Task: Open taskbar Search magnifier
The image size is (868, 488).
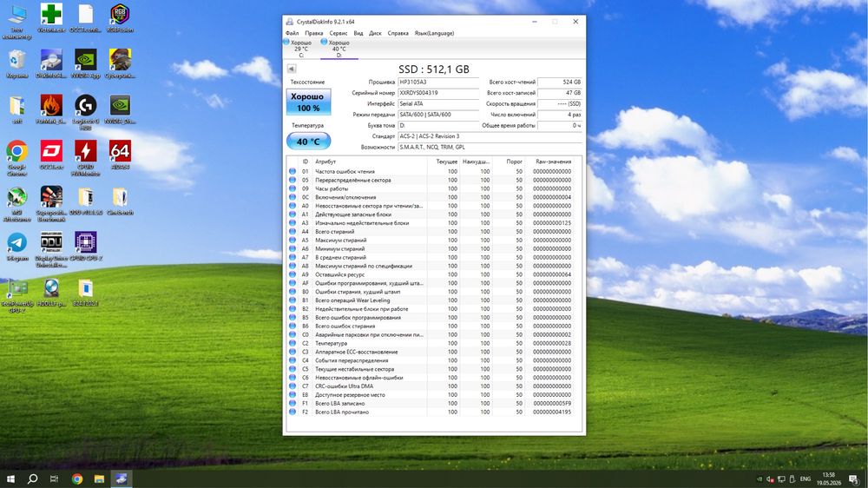Action: coord(32,478)
